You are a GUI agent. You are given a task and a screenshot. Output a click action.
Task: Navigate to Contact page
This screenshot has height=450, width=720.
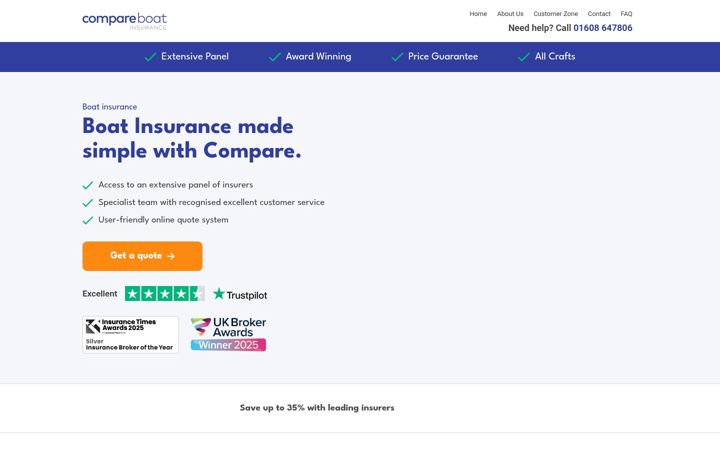coord(599,14)
